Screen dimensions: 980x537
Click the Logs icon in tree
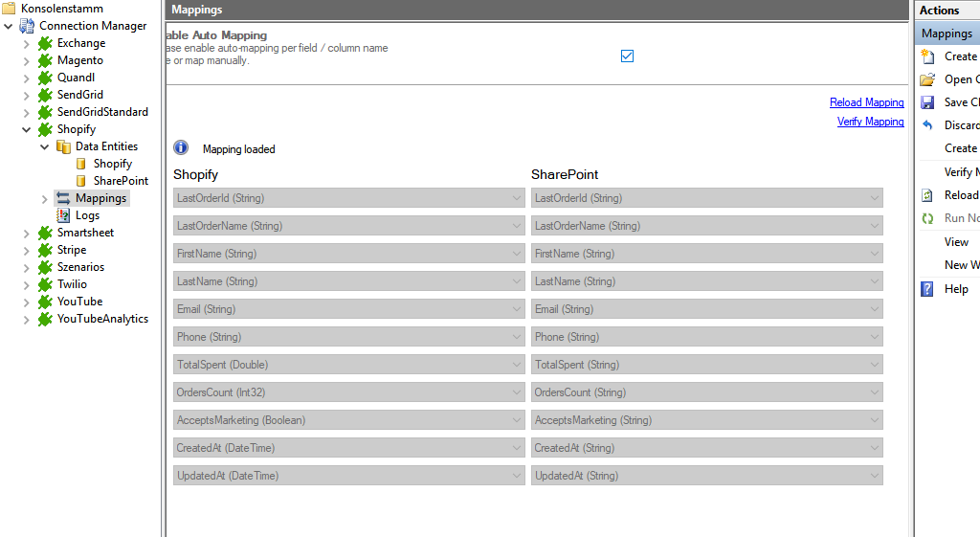pyautogui.click(x=63, y=215)
